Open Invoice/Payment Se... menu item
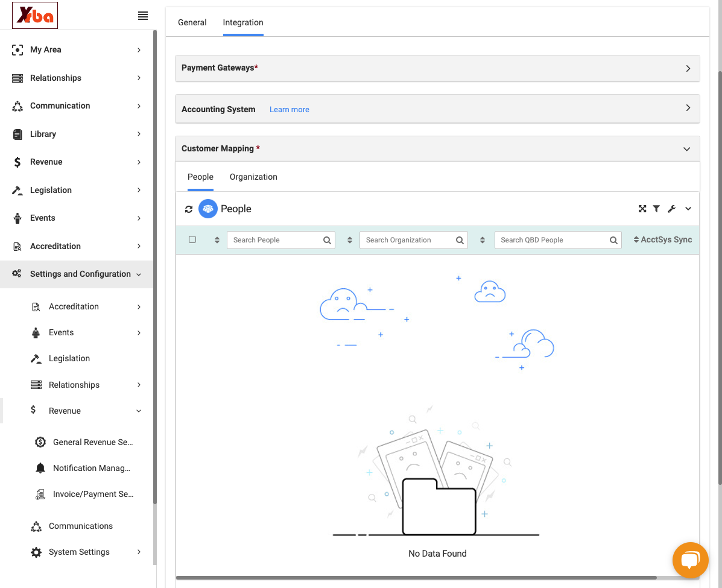The width and height of the screenshot is (722, 588). point(93,495)
